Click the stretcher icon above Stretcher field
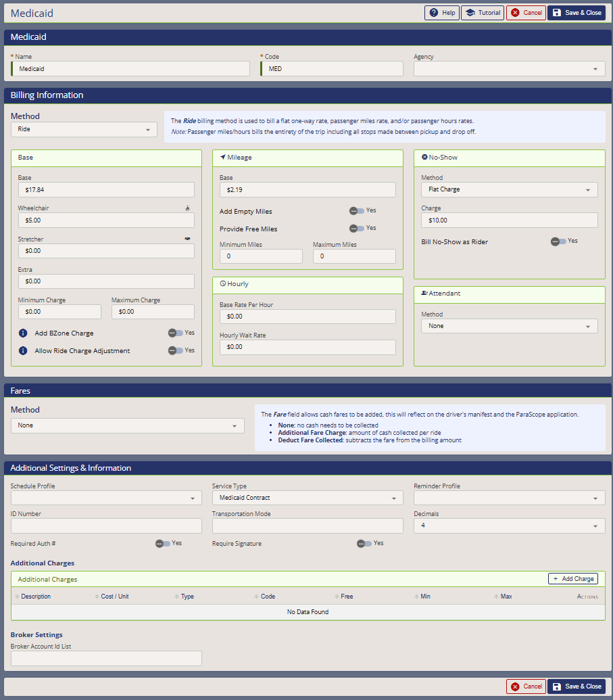This screenshot has height=700, width=613. point(187,239)
